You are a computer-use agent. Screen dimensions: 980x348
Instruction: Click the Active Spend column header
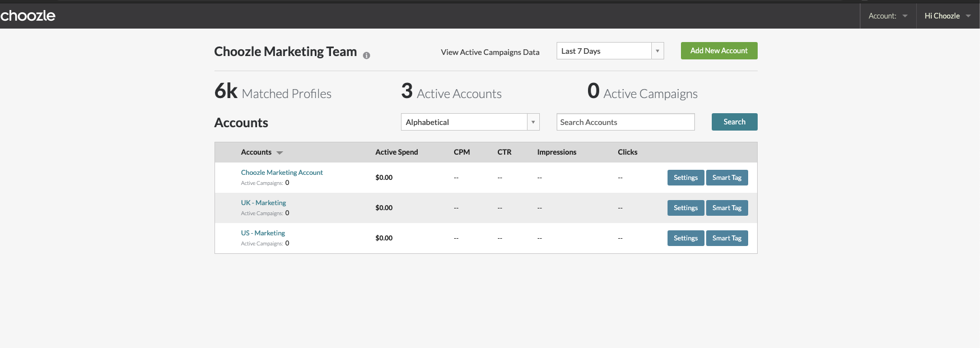pos(396,152)
